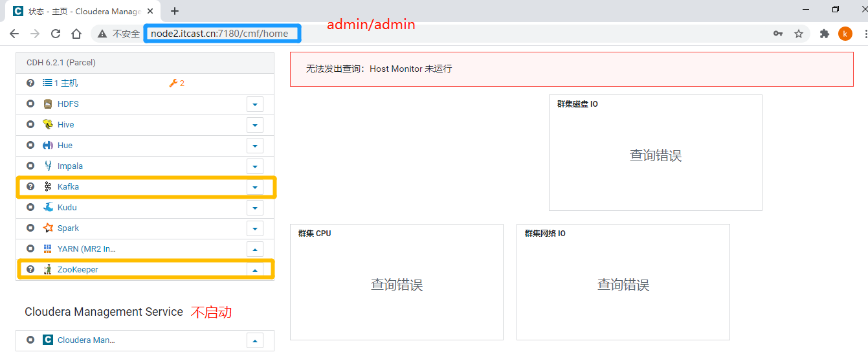Click the Cloudera Management Service C icon
Screen dimensions: 868x363
point(47,340)
